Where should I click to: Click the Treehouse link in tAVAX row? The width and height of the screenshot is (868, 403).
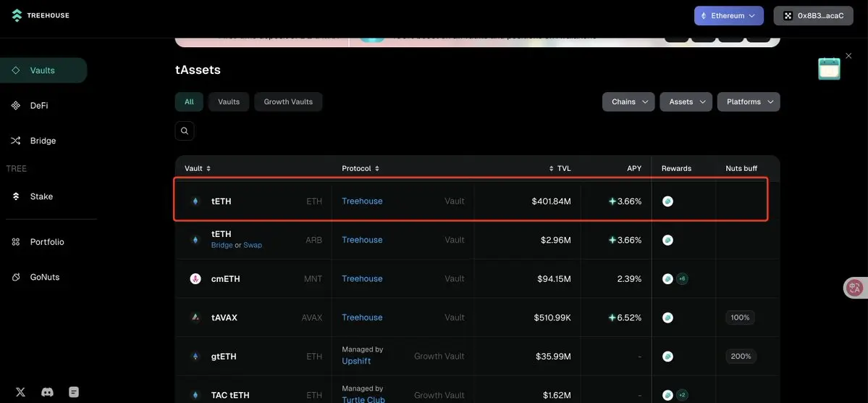coord(362,317)
